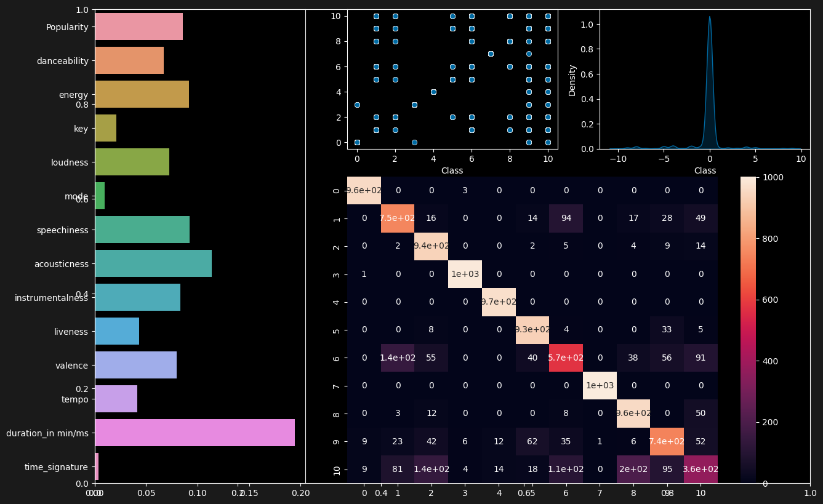Image resolution: width=823 pixels, height=504 pixels.
Task: Click the colorbar '1000' tick label
Action: pos(771,177)
